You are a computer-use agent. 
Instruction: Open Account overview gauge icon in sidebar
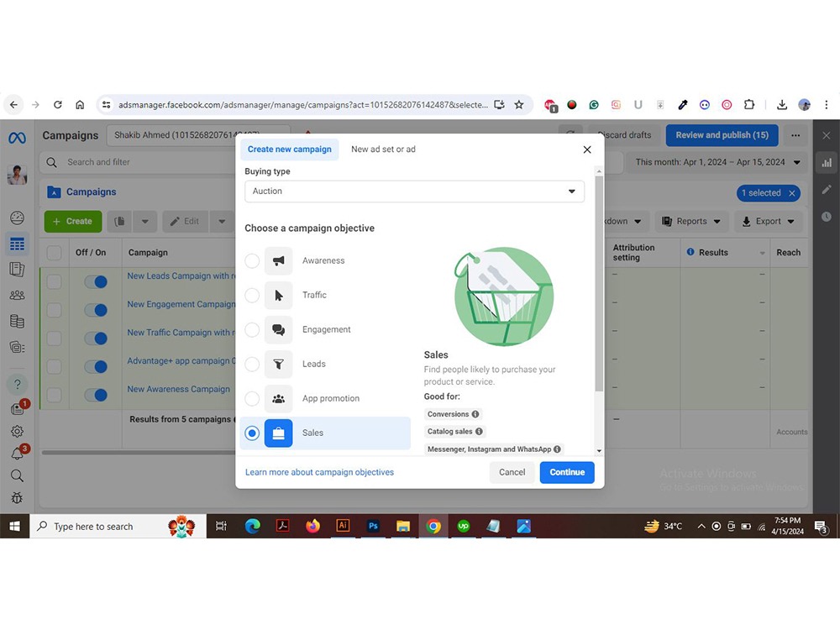pyautogui.click(x=17, y=218)
